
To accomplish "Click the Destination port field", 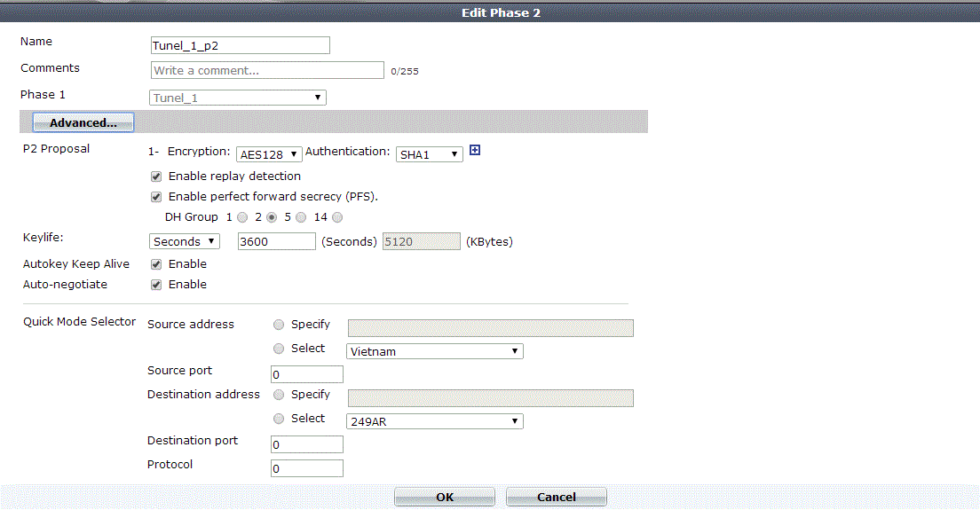I will [307, 443].
